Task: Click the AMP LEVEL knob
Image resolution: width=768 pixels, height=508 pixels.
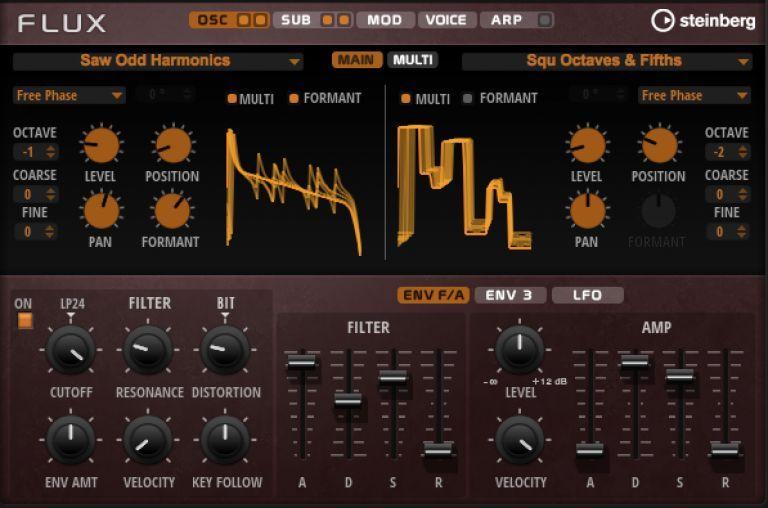Action: (x=520, y=349)
